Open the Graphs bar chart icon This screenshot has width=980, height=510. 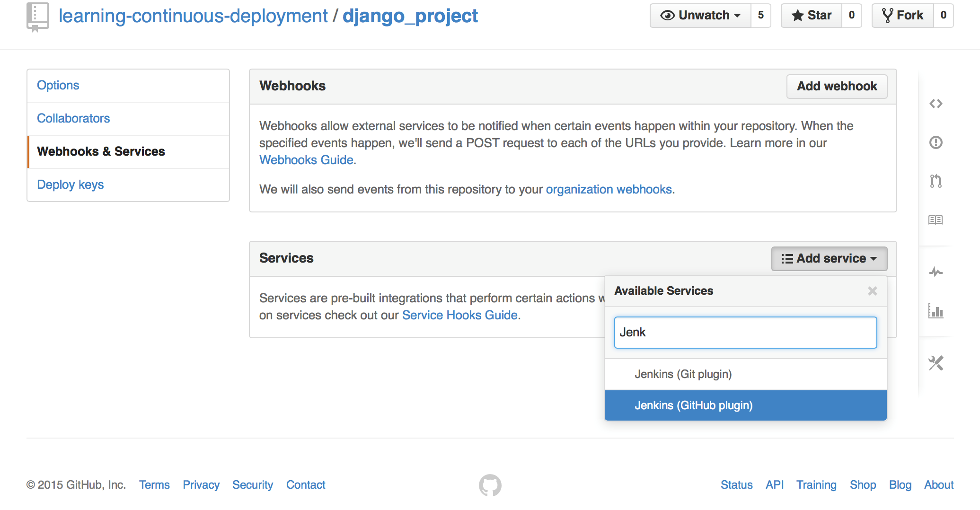[x=936, y=311]
